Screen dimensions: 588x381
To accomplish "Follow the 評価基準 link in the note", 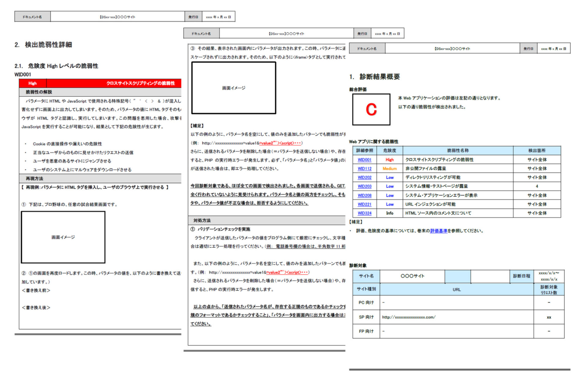I will [x=439, y=231].
